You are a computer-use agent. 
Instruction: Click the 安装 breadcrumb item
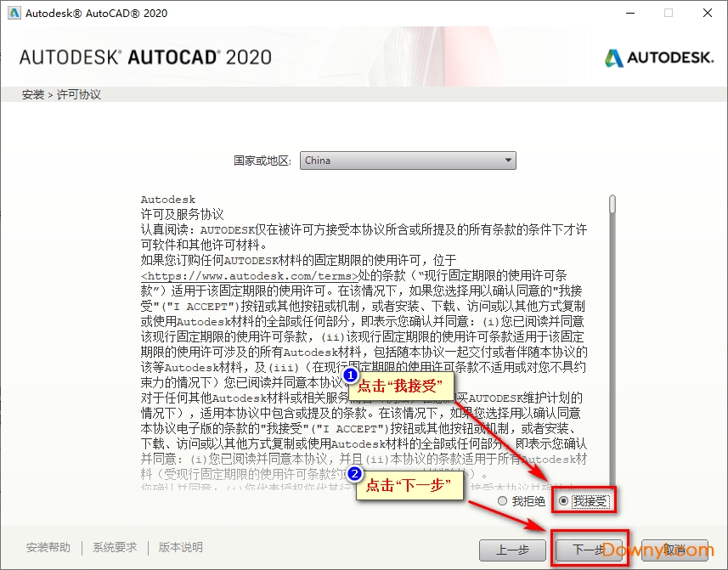tap(32, 94)
